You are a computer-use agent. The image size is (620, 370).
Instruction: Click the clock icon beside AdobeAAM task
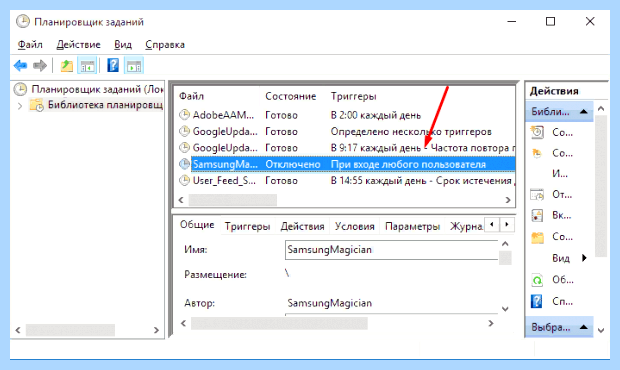[184, 115]
